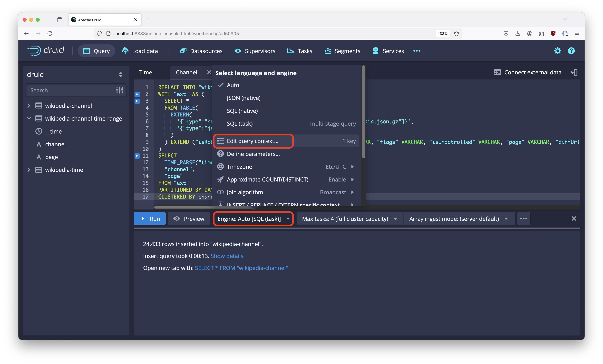
Task: Open the Edit query context menu item
Action: coord(253,141)
